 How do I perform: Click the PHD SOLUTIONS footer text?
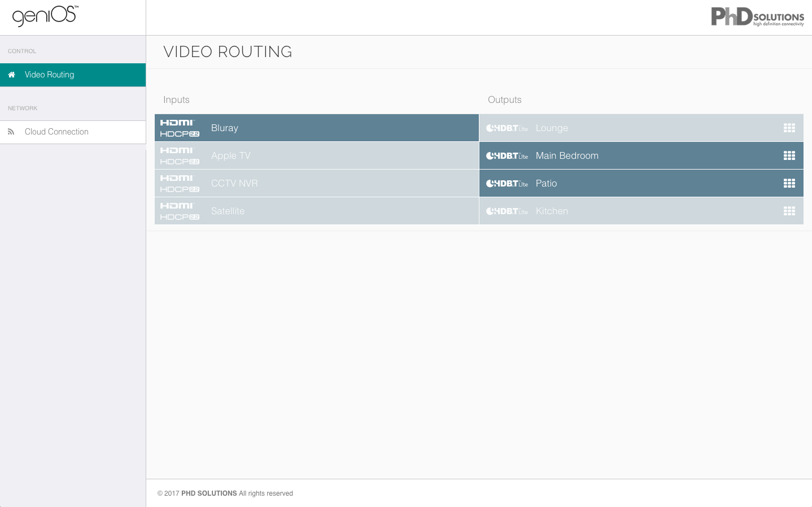209,493
